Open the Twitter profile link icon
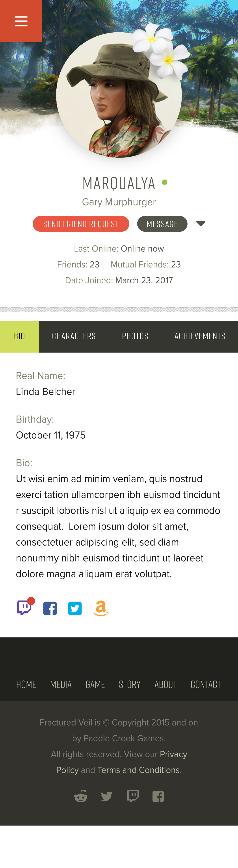This screenshot has height=868, width=238. tap(75, 608)
